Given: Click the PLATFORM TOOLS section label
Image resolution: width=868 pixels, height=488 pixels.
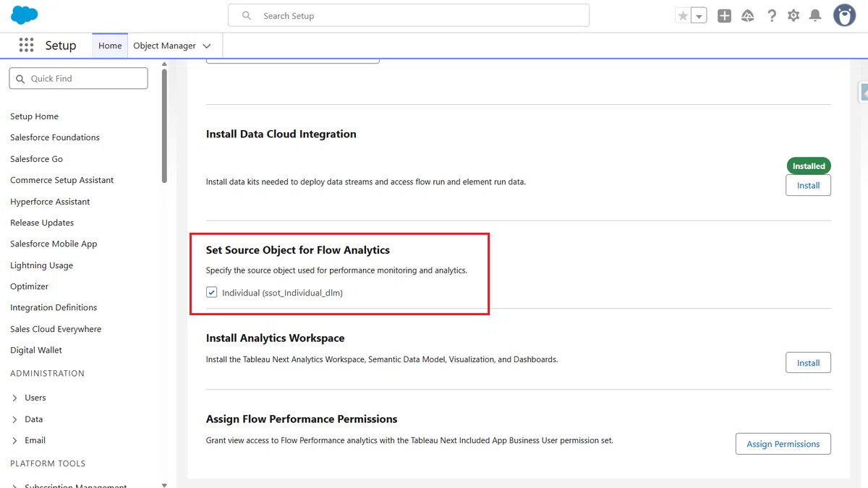Looking at the screenshot, I should [48, 463].
